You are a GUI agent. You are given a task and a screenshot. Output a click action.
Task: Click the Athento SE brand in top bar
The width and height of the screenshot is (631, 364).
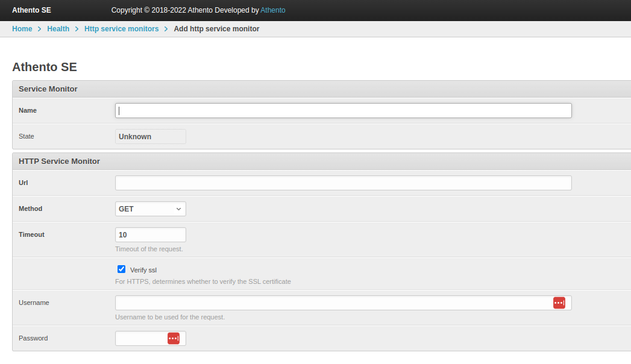click(x=31, y=10)
